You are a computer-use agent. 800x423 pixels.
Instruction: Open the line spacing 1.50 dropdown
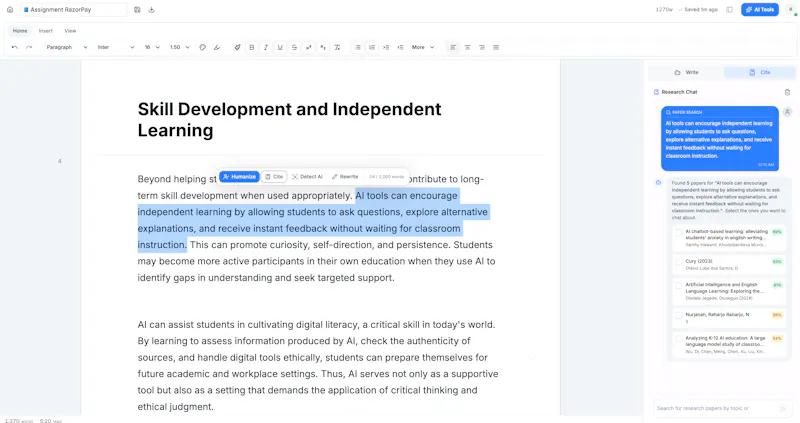[x=180, y=47]
